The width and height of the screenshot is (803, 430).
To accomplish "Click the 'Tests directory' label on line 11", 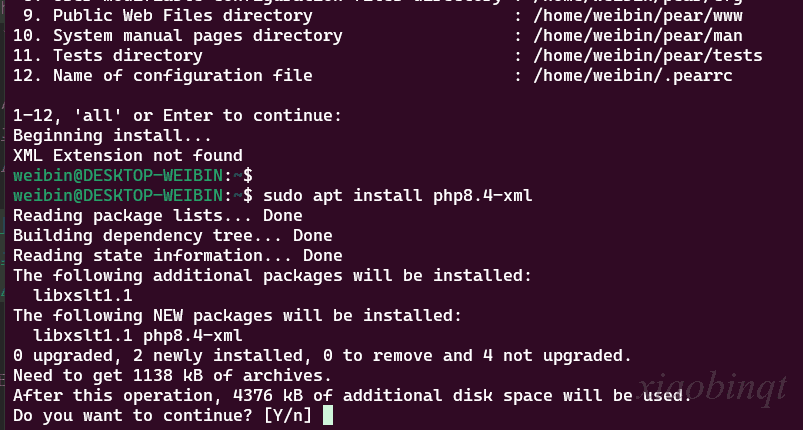I will tap(127, 55).
